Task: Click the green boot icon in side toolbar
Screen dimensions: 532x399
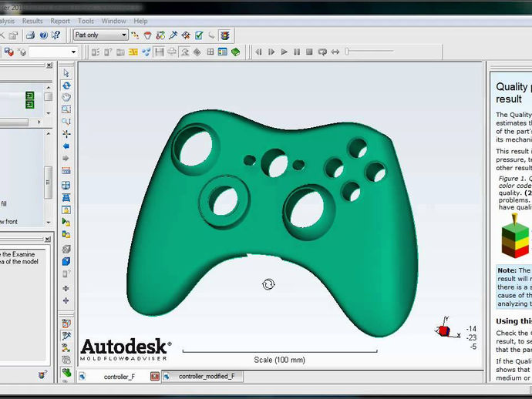Action: (66, 372)
